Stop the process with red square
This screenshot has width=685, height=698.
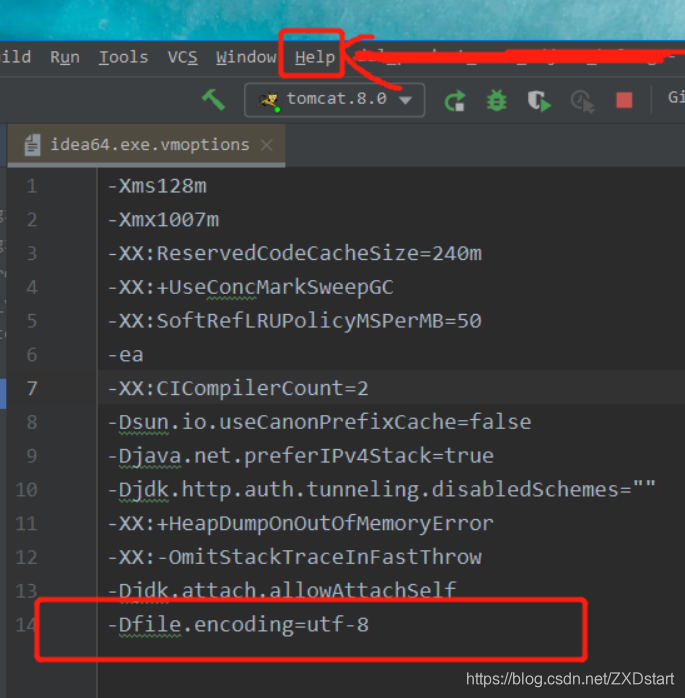tap(624, 100)
